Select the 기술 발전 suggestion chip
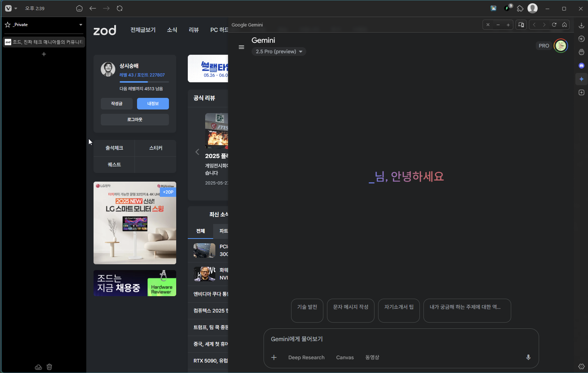This screenshot has height=373, width=588. tap(307, 311)
